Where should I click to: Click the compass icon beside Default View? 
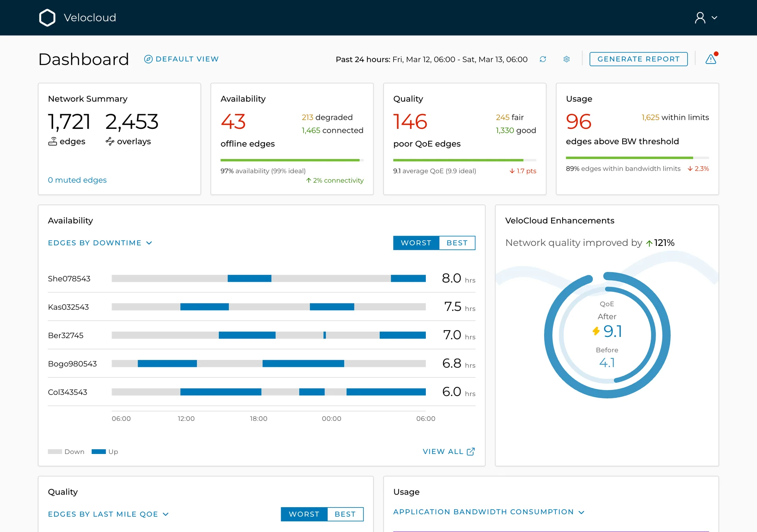coord(148,59)
